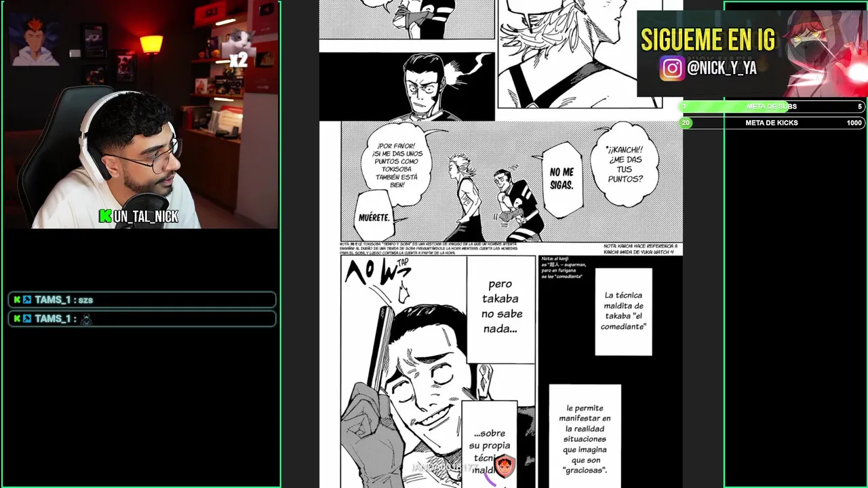Click the orange shield emblem at page bottom
868x488 pixels.
coord(504,465)
